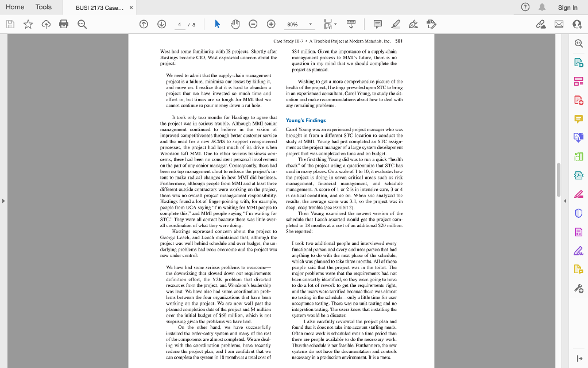Click inside the page number field
The width and height of the screenshot is (588, 368).
coord(179,24)
